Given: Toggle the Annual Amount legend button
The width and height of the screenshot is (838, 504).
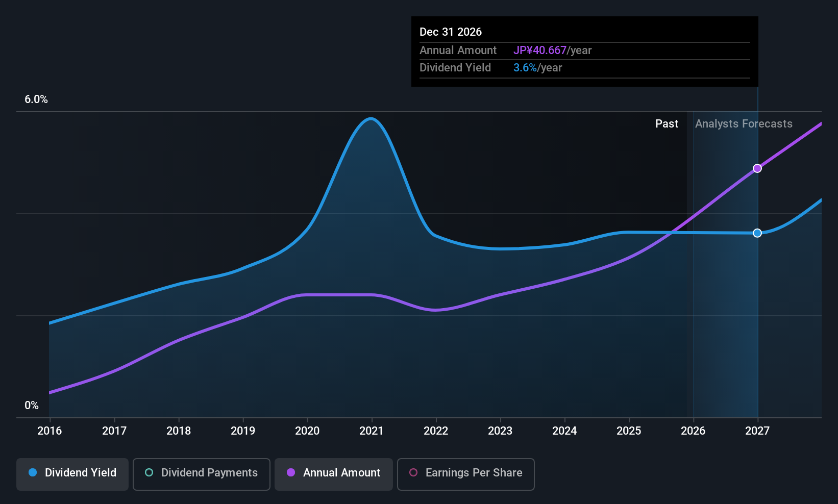Looking at the screenshot, I should 334,474.
